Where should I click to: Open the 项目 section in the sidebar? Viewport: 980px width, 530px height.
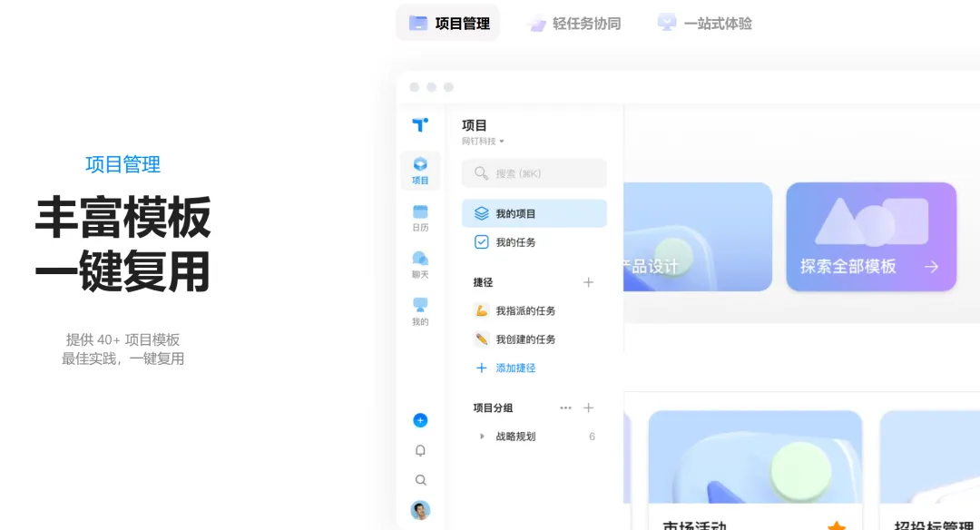pyautogui.click(x=420, y=171)
